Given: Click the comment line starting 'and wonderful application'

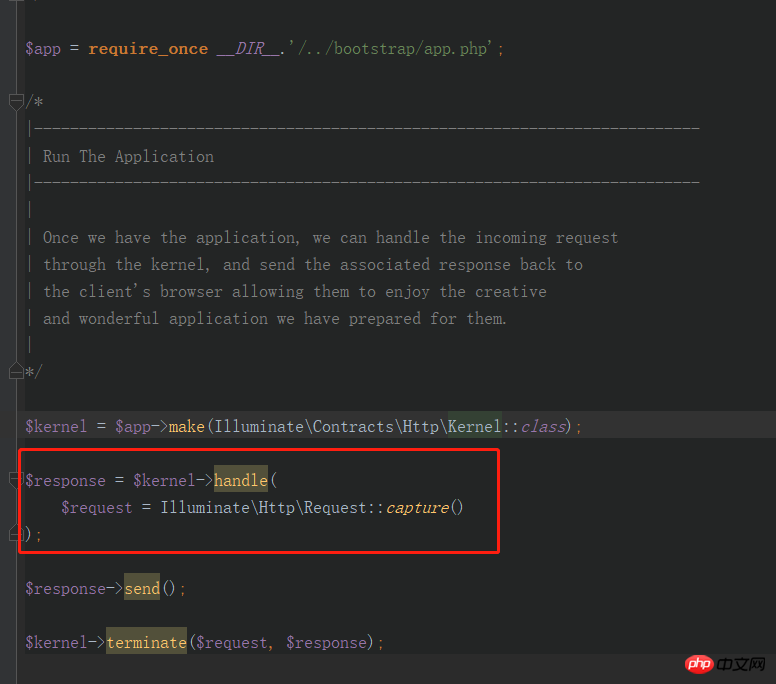Looking at the screenshot, I should [x=275, y=319].
